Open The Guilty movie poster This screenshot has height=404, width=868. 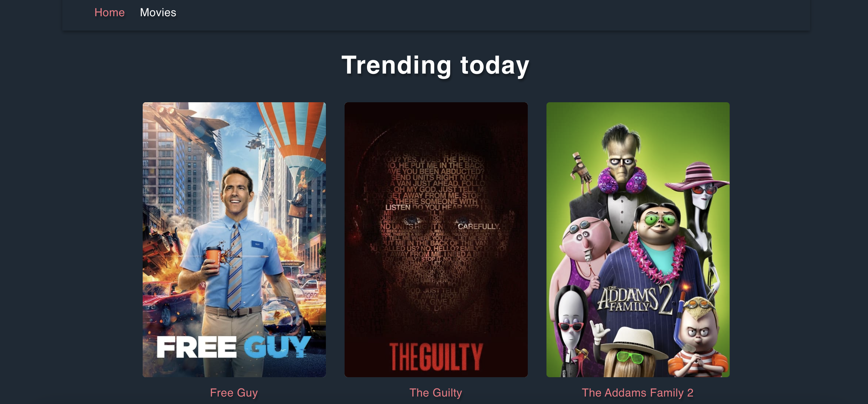tap(436, 239)
